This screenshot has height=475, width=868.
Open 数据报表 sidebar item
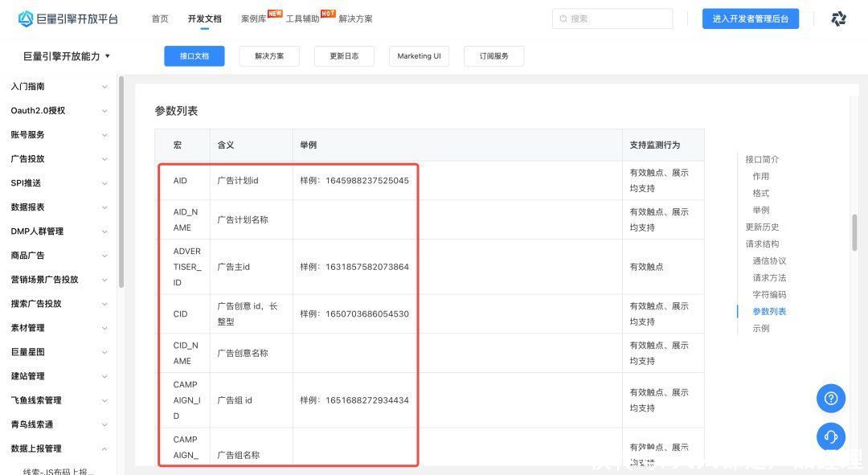click(x=27, y=207)
